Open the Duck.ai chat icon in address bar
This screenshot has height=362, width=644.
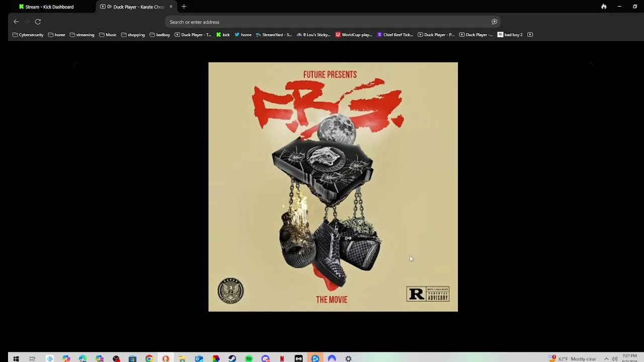pyautogui.click(x=494, y=22)
